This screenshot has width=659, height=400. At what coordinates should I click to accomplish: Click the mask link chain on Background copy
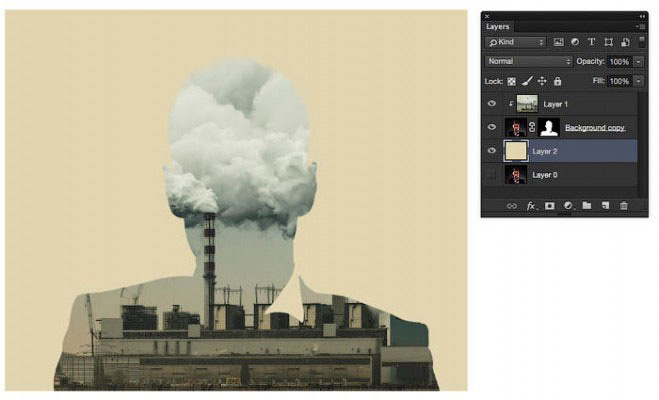pos(532,127)
